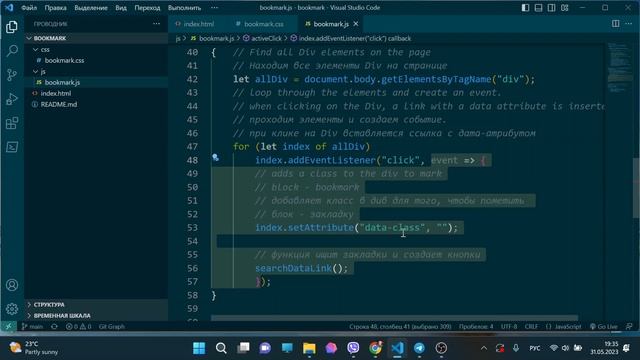Open the taskbar Search icon
Viewport: 640px width, 360px height.
click(x=221, y=348)
